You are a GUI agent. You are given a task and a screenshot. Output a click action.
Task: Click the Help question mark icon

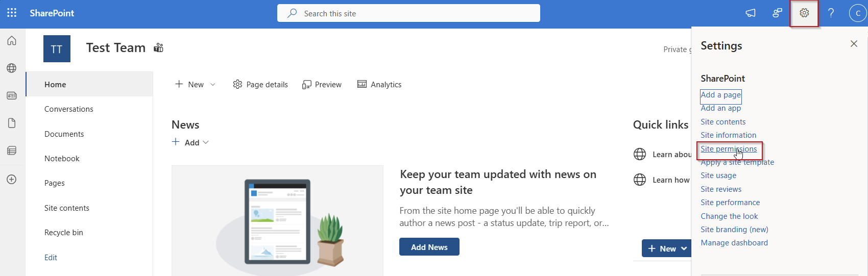[831, 13]
